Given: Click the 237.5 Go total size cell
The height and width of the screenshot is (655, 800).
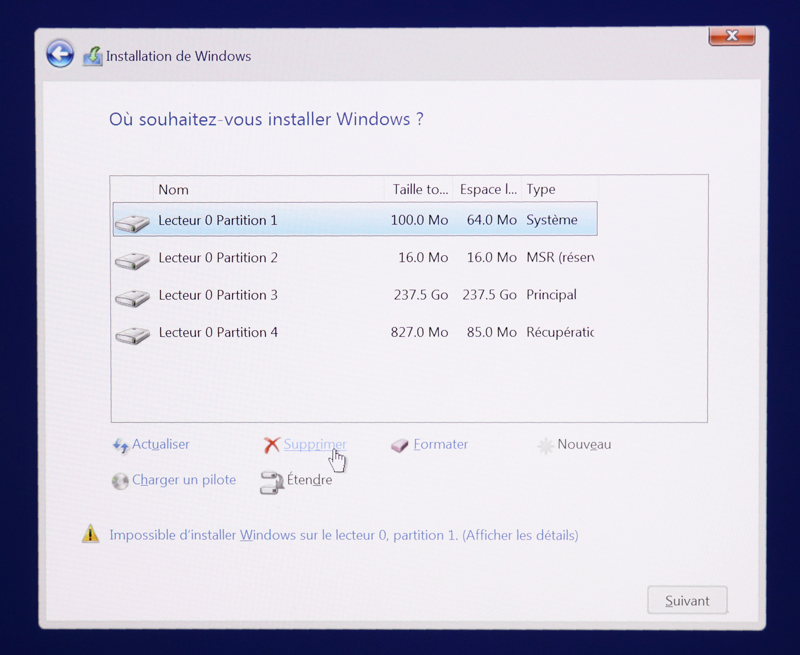Looking at the screenshot, I should [x=420, y=295].
